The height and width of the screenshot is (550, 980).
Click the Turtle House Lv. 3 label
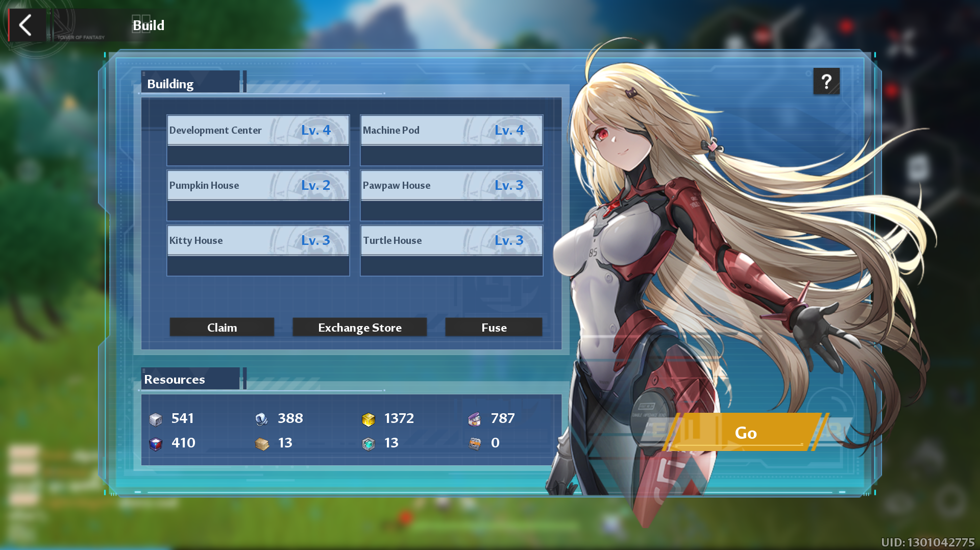click(509, 240)
